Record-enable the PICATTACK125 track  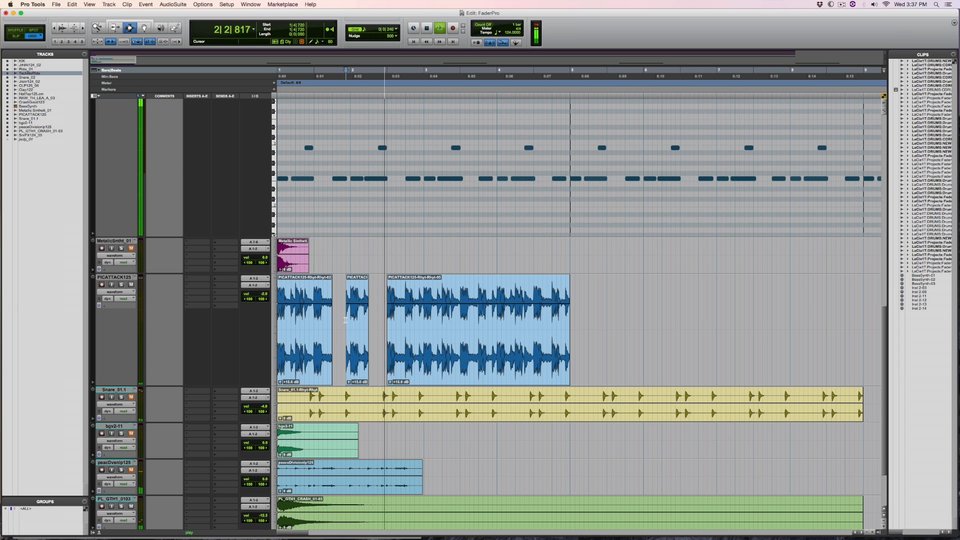point(102,284)
